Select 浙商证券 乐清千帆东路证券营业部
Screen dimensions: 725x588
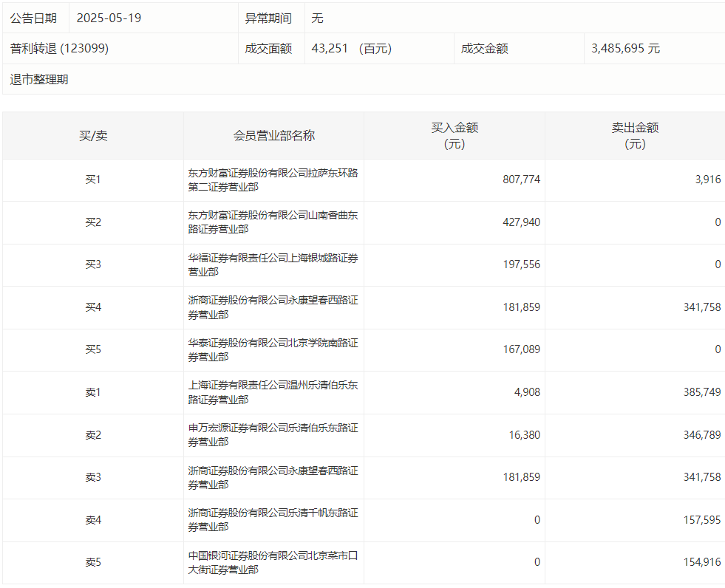tap(273, 520)
